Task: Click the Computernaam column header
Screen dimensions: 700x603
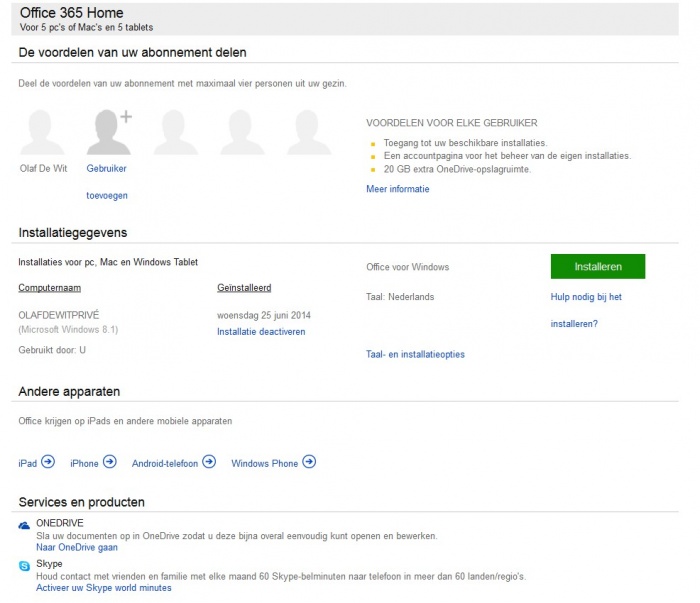Action: (50, 288)
